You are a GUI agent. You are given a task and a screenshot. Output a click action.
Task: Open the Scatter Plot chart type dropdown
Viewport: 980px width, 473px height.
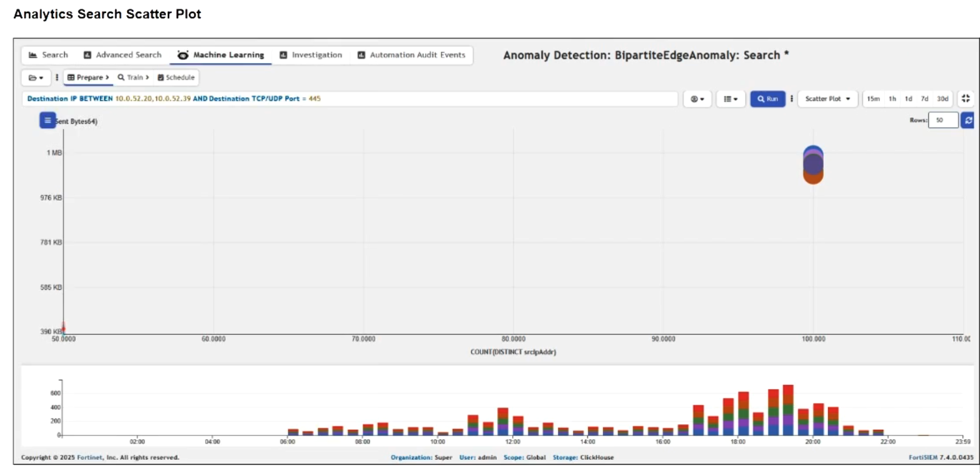[x=828, y=99]
